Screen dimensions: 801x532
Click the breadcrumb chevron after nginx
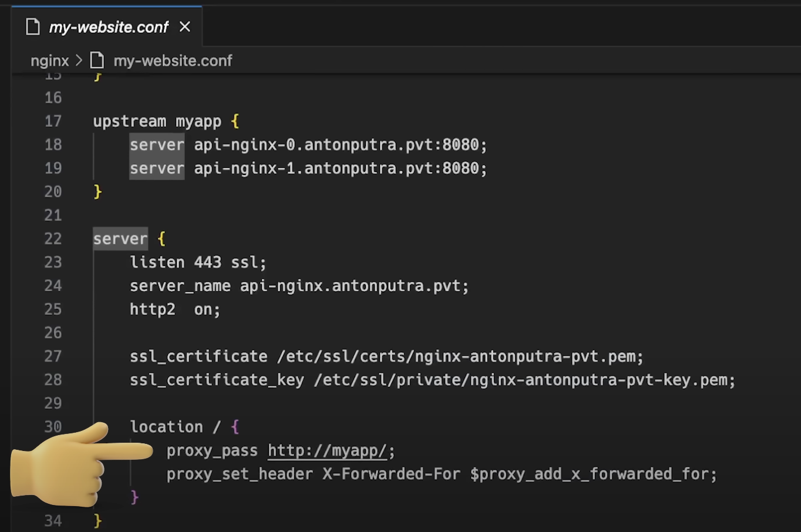click(79, 60)
